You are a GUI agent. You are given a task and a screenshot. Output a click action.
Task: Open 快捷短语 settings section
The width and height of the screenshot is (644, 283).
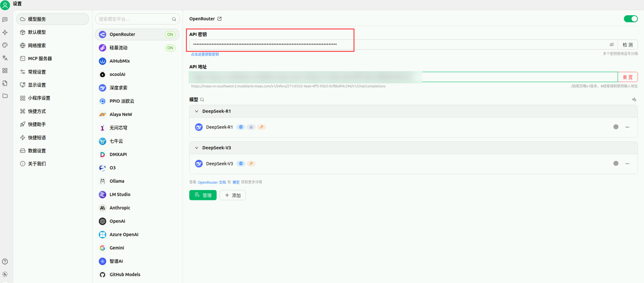click(52, 138)
